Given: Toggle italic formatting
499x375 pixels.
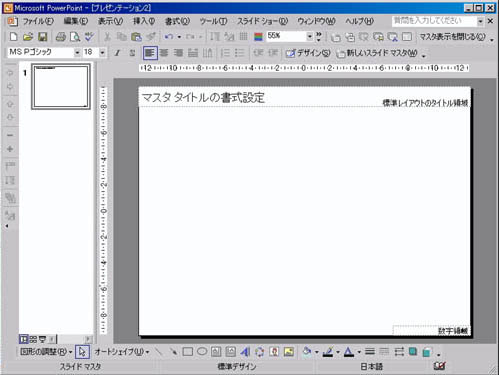Looking at the screenshot, I should coord(117,53).
